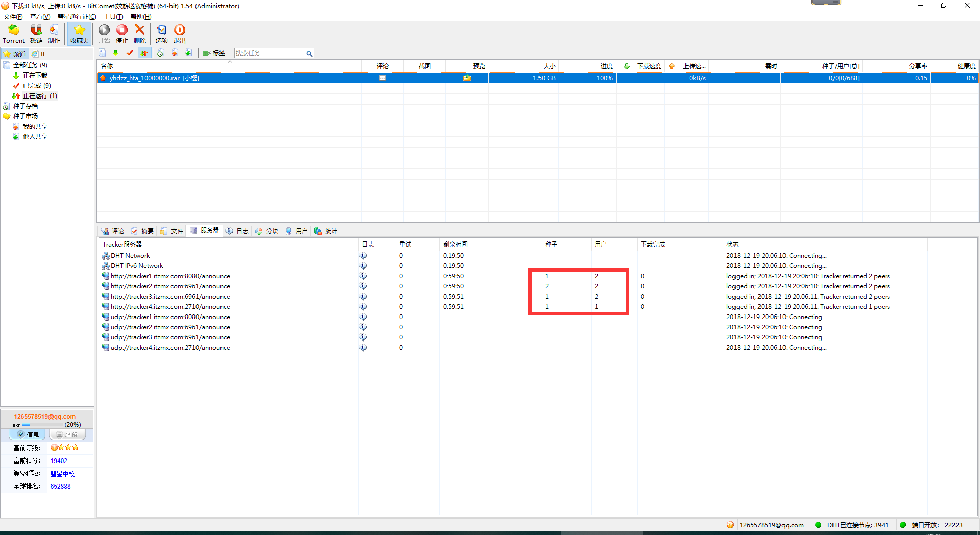
Task: Open the 标签 tags dropdown
Action: click(x=214, y=53)
